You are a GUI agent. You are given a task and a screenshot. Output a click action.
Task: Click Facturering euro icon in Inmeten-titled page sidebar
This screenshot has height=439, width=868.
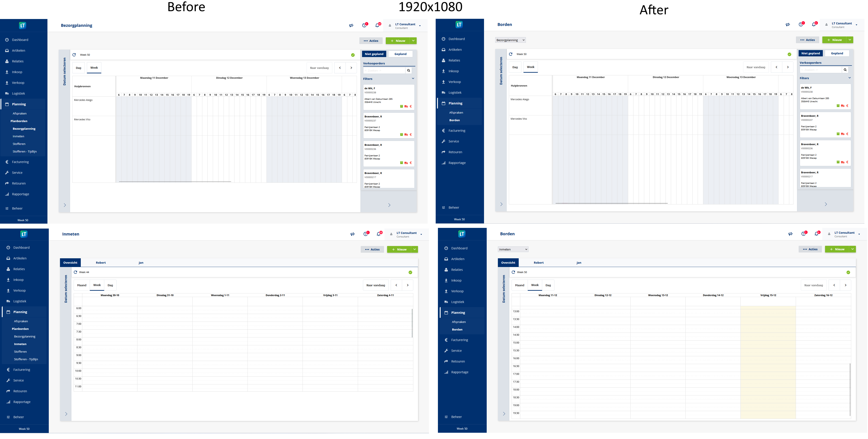(8, 369)
